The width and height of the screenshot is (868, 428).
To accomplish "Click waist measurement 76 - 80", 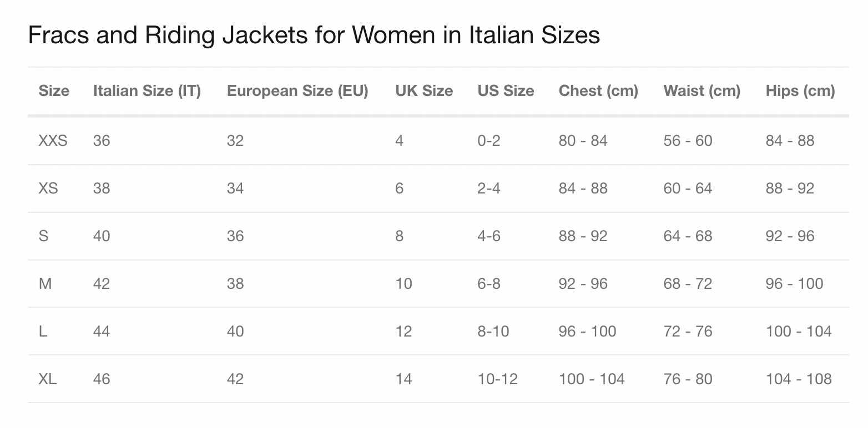I will pyautogui.click(x=688, y=379).
